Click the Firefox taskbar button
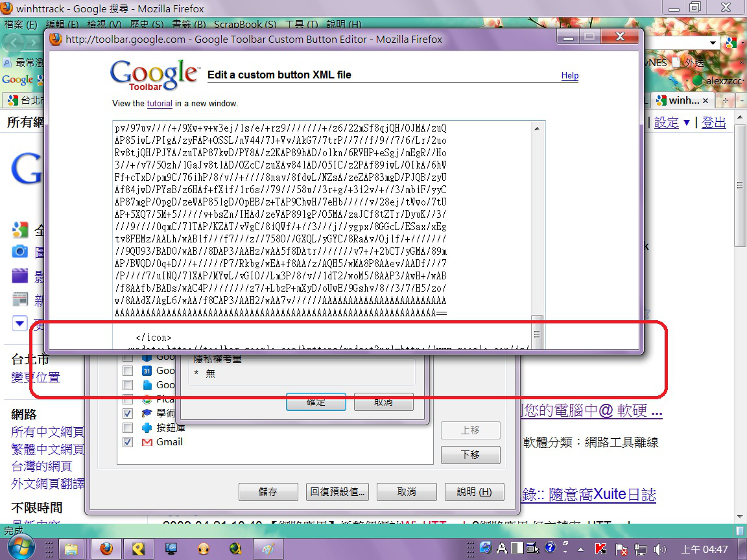The image size is (747, 560). 106,549
